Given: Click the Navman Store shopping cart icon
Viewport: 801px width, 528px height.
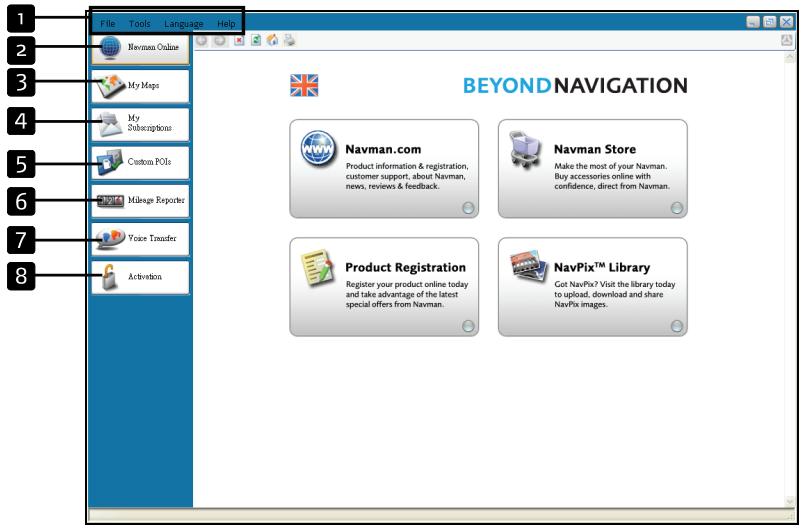Looking at the screenshot, I should click(526, 150).
